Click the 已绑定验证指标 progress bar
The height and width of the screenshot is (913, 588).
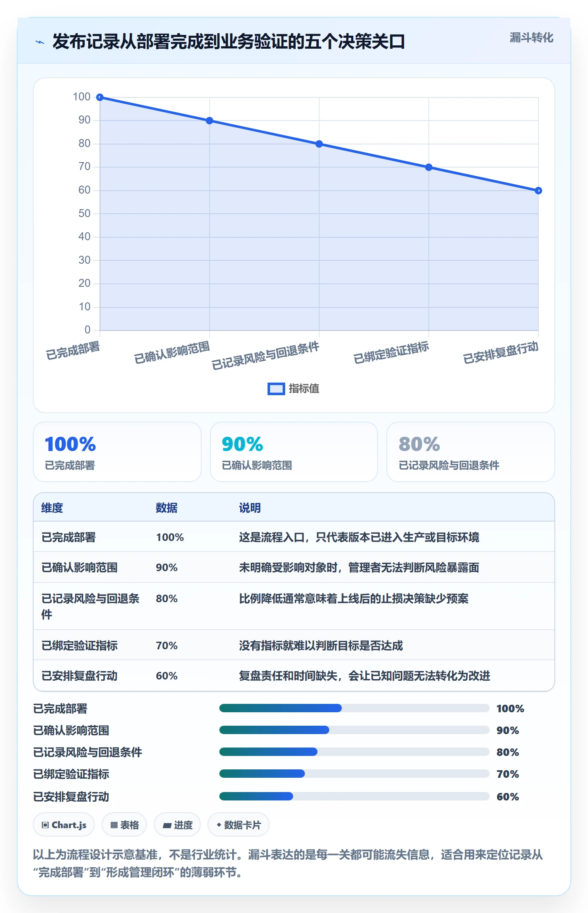pyautogui.click(x=354, y=774)
